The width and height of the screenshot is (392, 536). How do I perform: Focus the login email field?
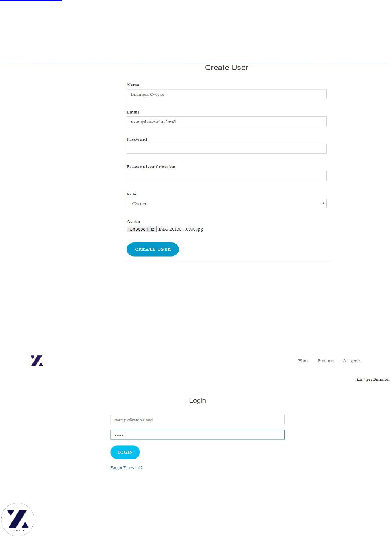click(197, 420)
